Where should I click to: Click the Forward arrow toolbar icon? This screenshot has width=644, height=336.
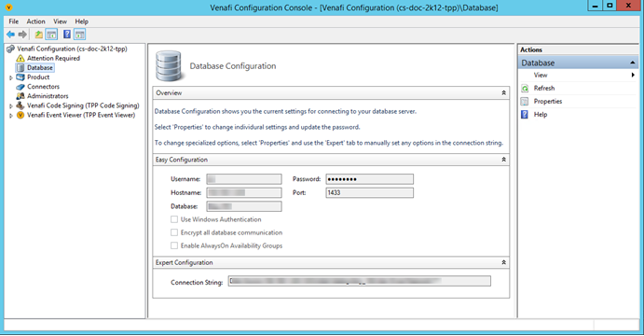coord(22,35)
